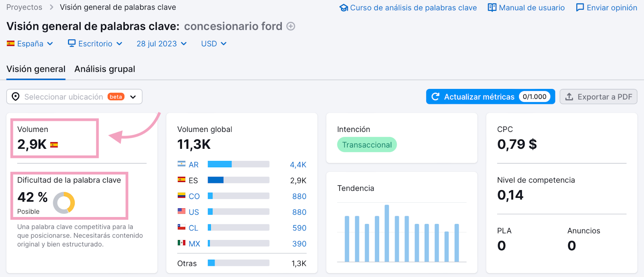Open the 28 jul 2023 date dropdown
The image size is (644, 277).
(161, 43)
